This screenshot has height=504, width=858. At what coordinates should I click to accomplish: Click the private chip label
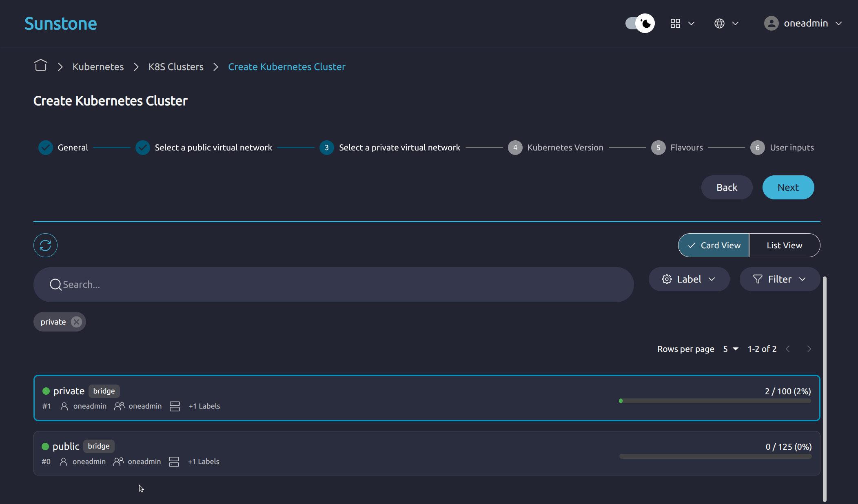(53, 322)
